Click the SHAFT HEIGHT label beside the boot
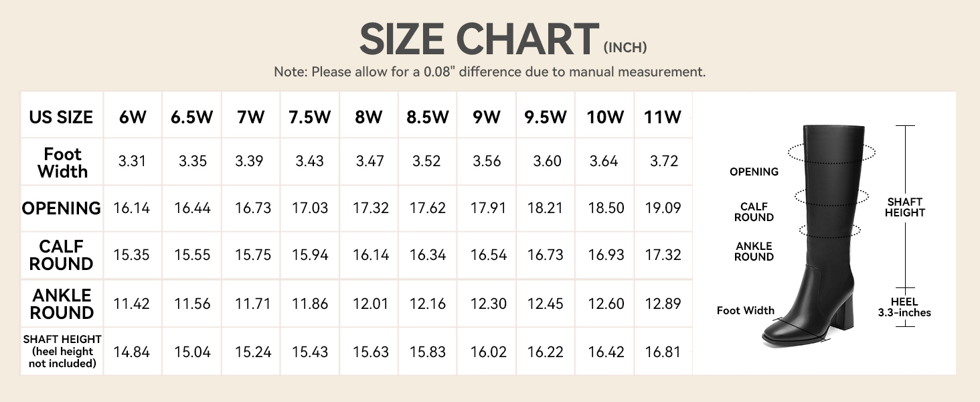The height and width of the screenshot is (402, 980). pyautogui.click(x=905, y=207)
